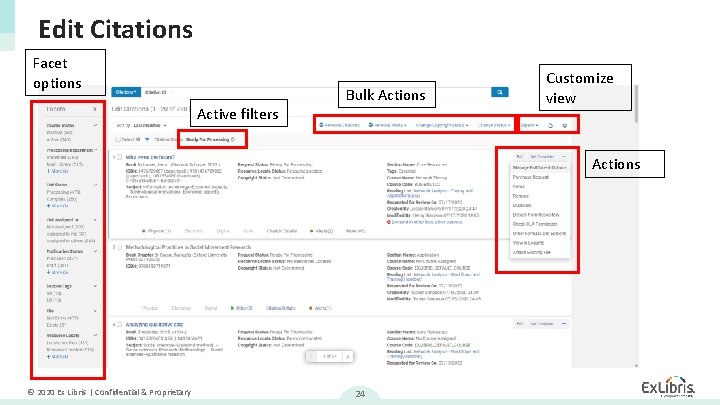Click Set Complete on first citation
The image size is (720, 405).
point(542,157)
